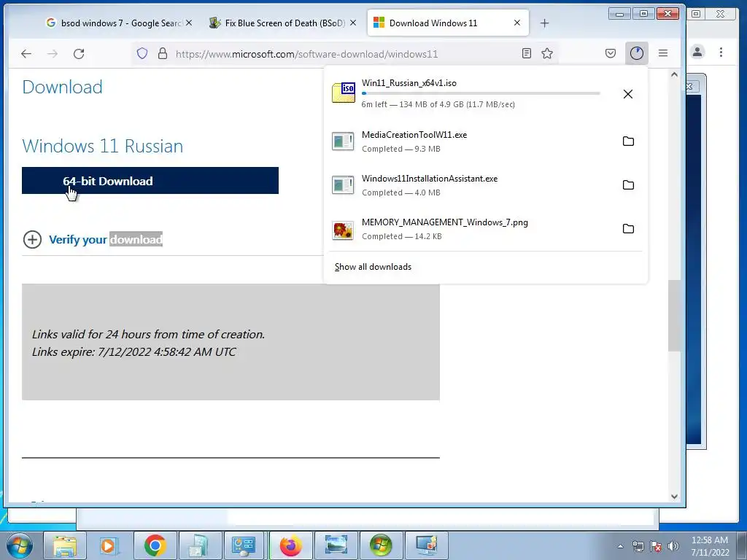Close the Fix Blue Screen of Death tab
Image resolution: width=747 pixels, height=560 pixels.
[353, 23]
